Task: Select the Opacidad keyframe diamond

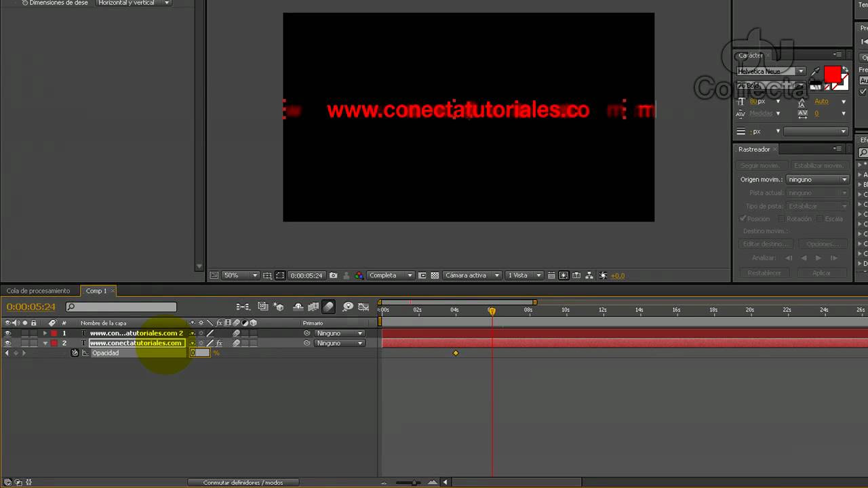Action: [x=456, y=353]
